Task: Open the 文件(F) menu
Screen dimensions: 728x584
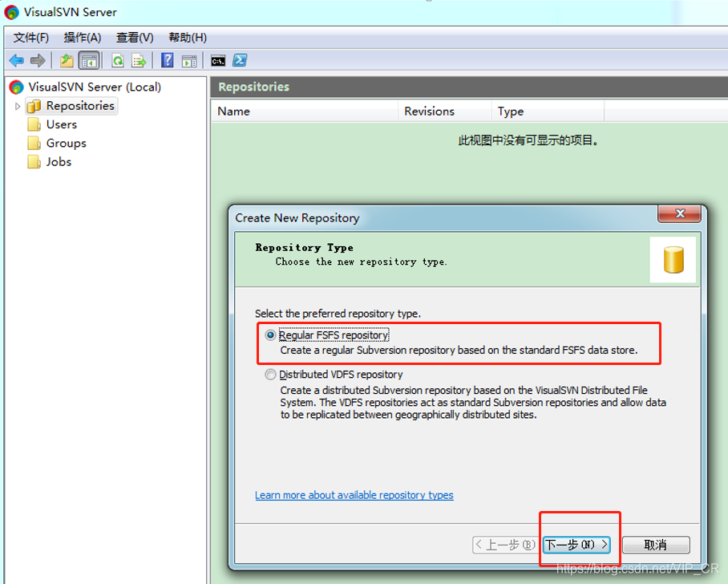Action: (31, 38)
